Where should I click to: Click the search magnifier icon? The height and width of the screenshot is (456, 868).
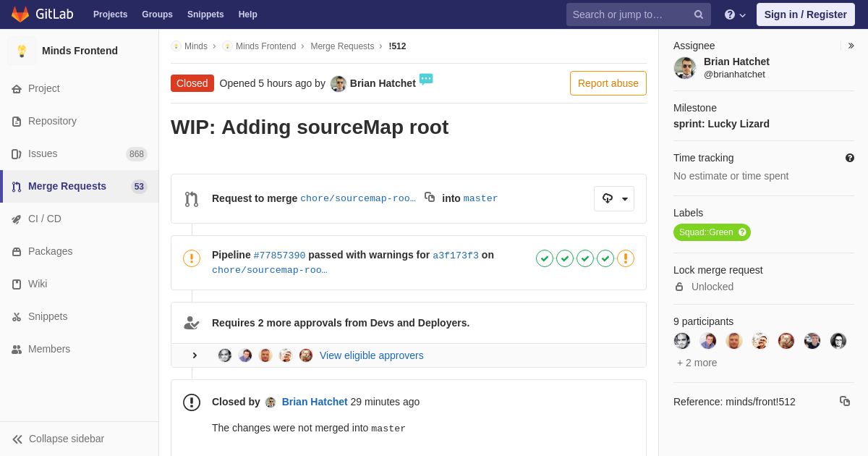click(698, 14)
